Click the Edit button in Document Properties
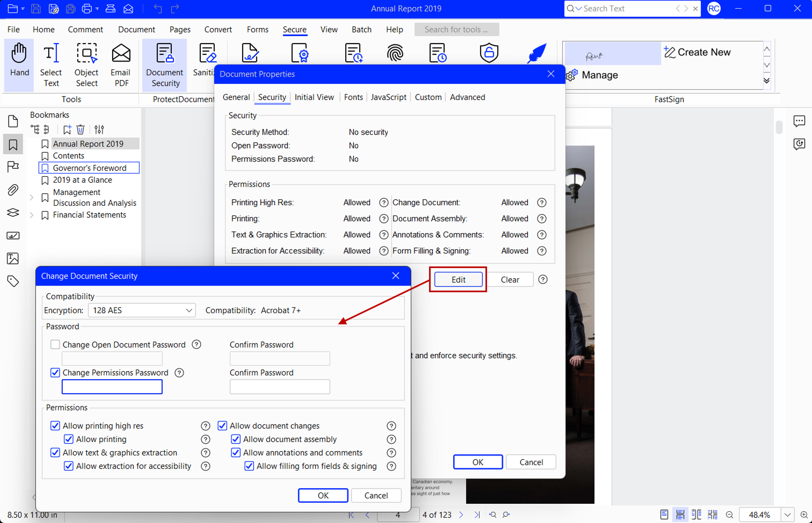Screen dimensions: 812x523 (x=458, y=279)
